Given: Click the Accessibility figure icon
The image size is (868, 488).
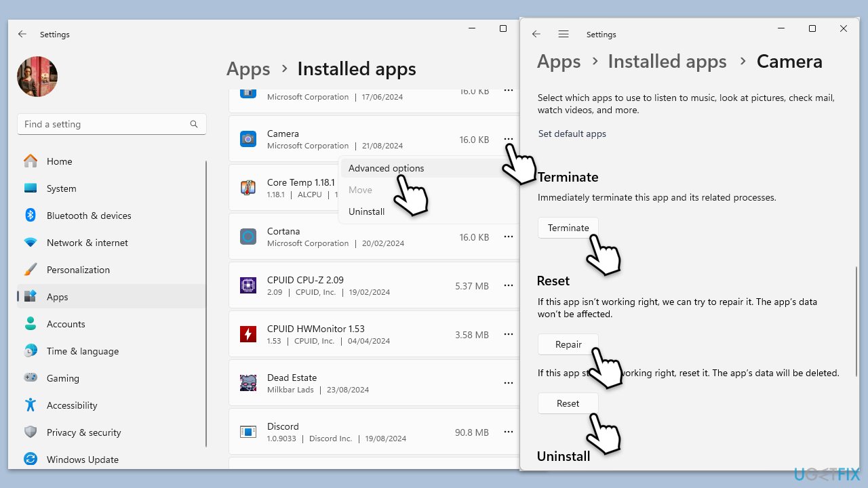Looking at the screenshot, I should 31,405.
